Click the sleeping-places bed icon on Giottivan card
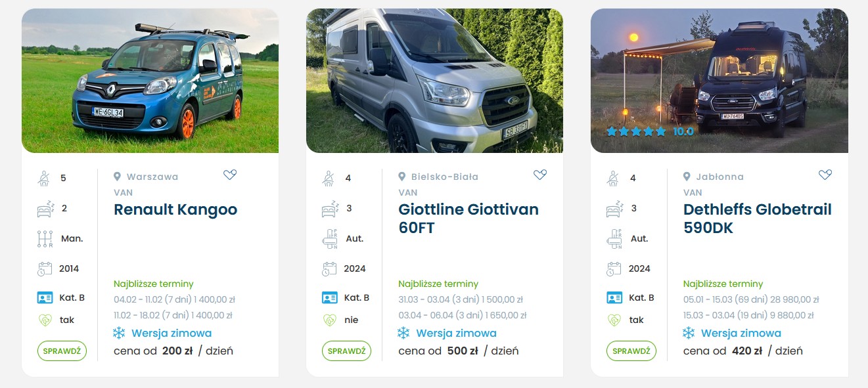Screen dimensions: 868x388 click(329, 208)
